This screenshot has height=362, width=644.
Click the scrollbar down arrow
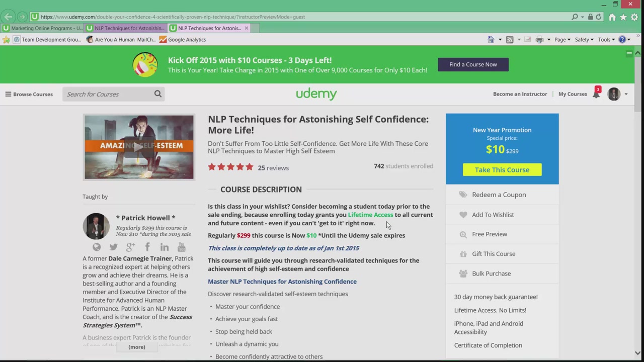pos(637,353)
